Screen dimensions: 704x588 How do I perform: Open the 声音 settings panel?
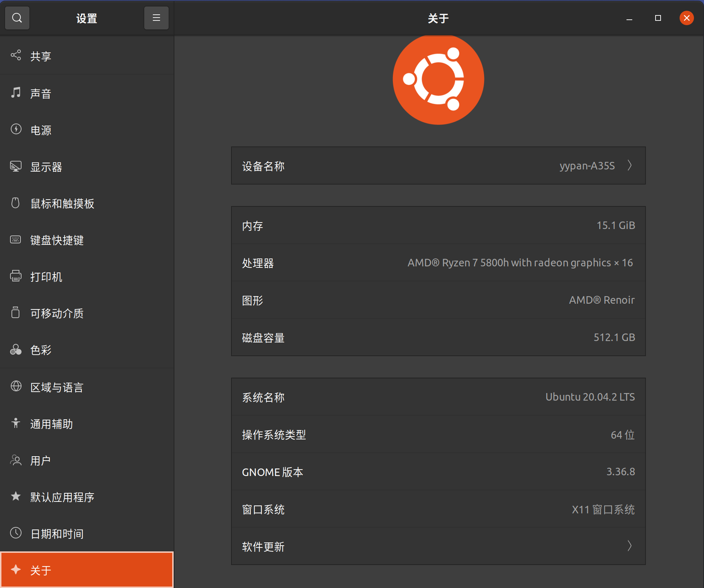(x=87, y=93)
